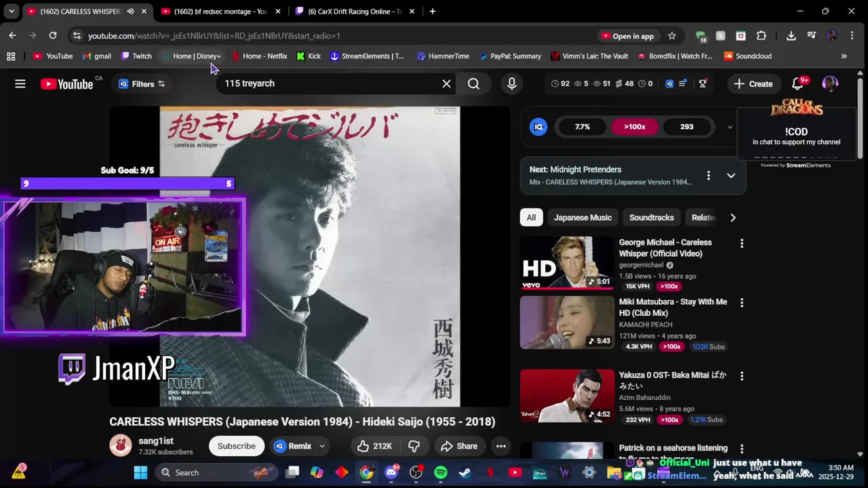Like the video (212K)
The height and width of the screenshot is (488, 868).
(374, 446)
